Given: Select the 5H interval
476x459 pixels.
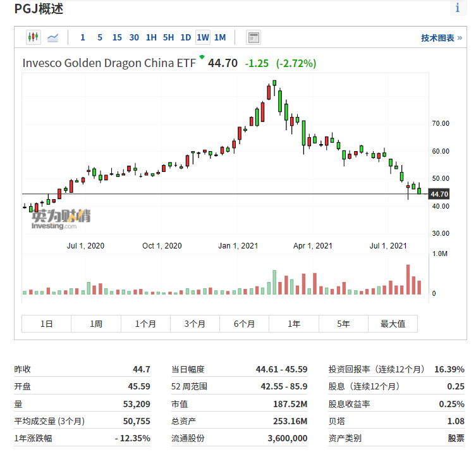Looking at the screenshot, I should click(x=169, y=38).
